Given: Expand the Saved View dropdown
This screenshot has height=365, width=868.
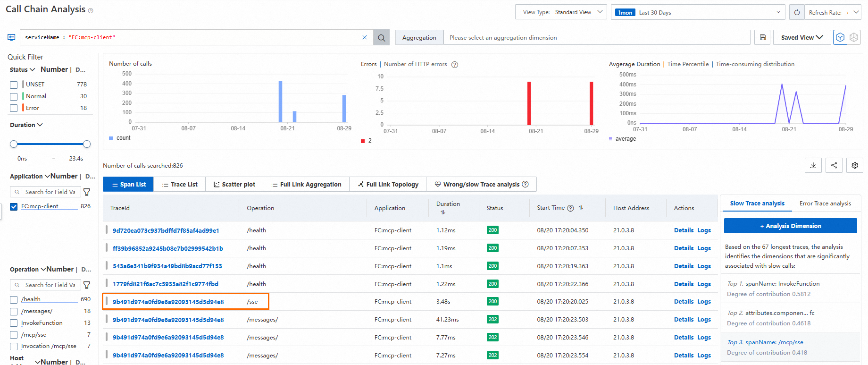Looking at the screenshot, I should 801,37.
